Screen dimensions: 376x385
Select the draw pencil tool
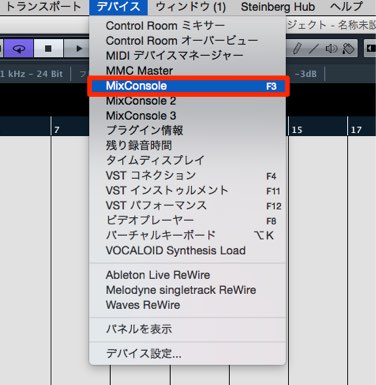pos(297,49)
